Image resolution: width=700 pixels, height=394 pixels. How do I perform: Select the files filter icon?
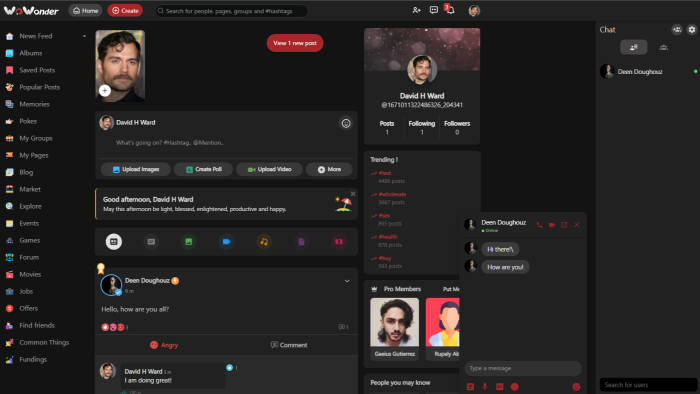click(301, 241)
